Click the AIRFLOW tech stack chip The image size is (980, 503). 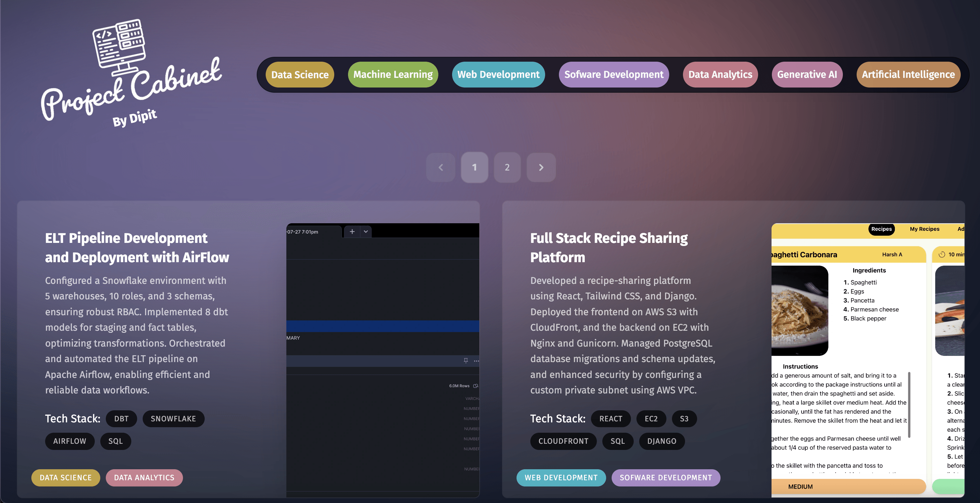(70, 441)
